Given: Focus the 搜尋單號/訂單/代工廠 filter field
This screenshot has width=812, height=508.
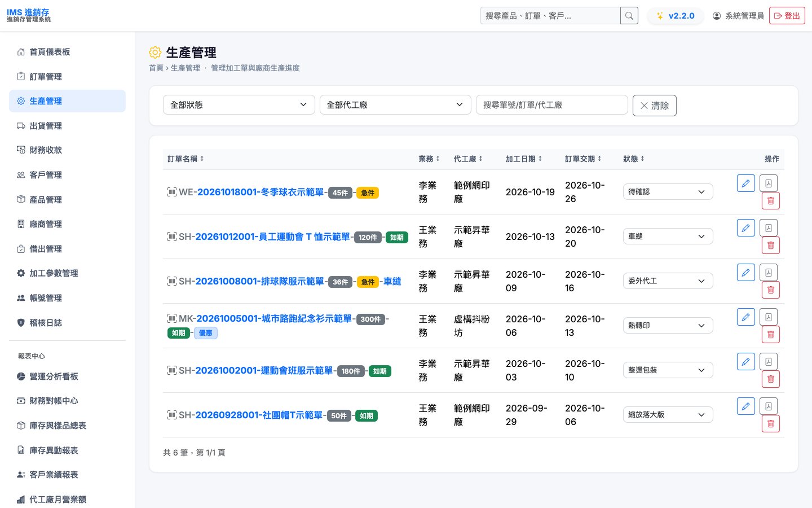Looking at the screenshot, I should [x=552, y=105].
